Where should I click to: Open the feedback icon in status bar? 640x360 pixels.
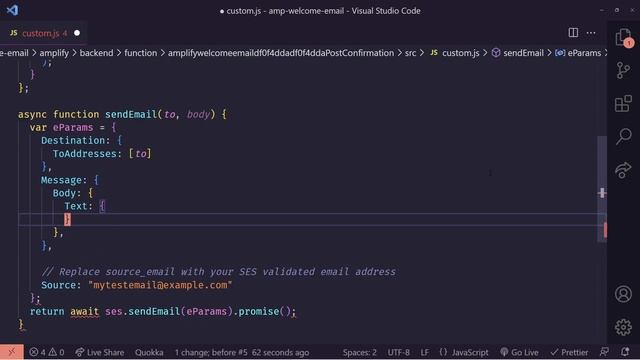click(x=604, y=352)
